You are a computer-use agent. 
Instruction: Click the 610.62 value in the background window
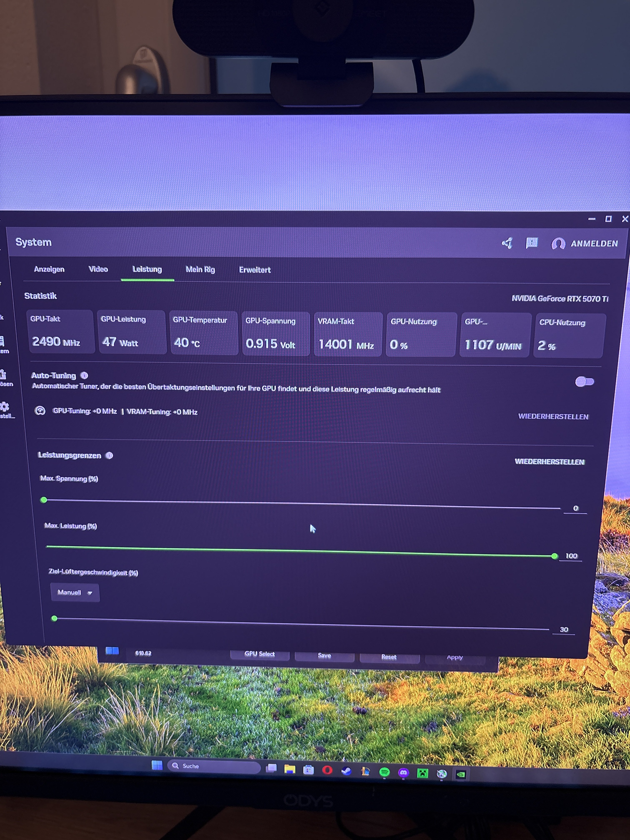tap(143, 653)
